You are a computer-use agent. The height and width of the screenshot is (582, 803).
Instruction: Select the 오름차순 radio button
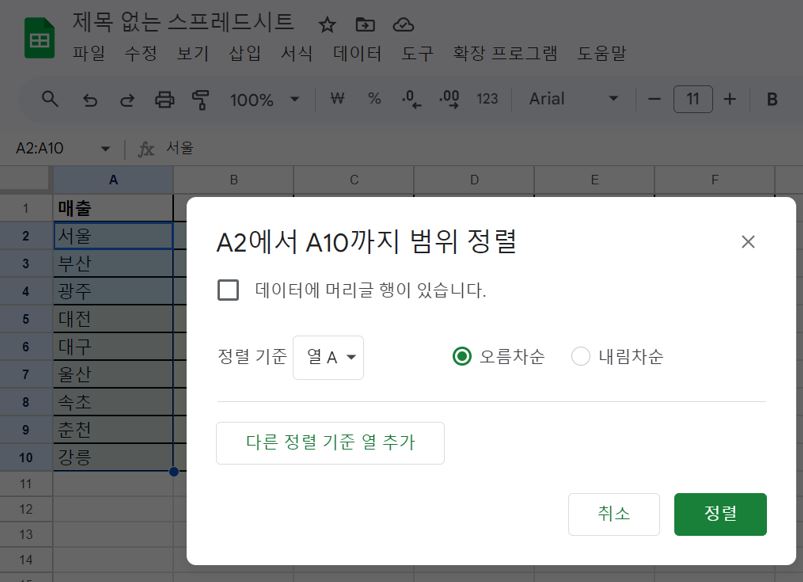[461, 356]
